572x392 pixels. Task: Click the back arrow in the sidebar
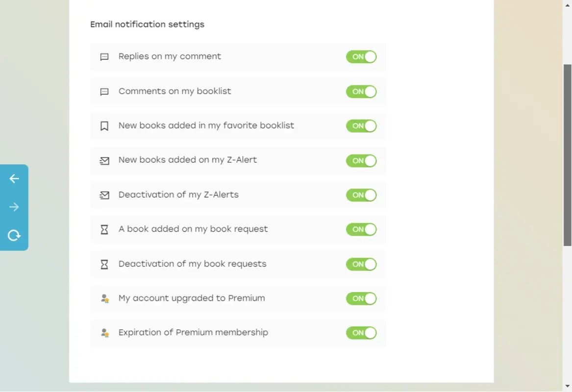14,178
